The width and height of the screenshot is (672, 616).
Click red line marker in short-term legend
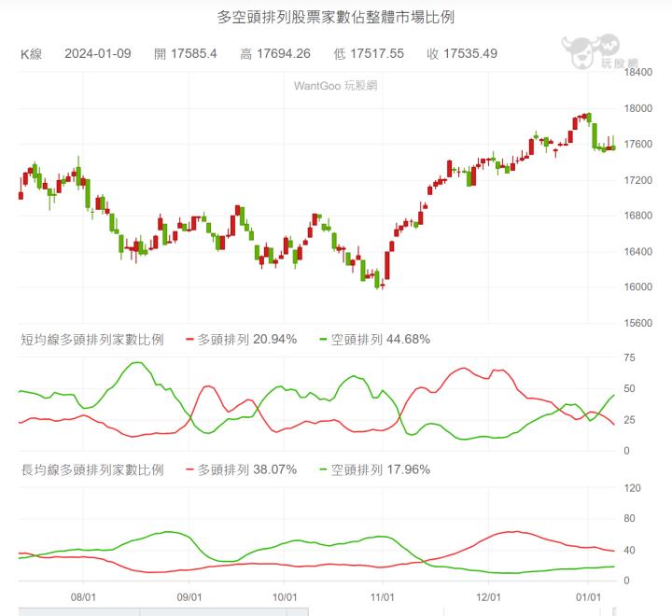tap(191, 340)
